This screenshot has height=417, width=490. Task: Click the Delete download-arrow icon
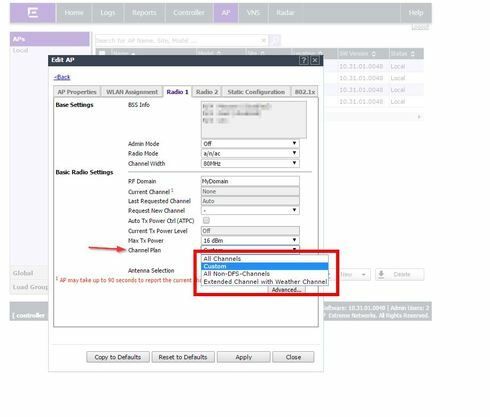click(381, 274)
